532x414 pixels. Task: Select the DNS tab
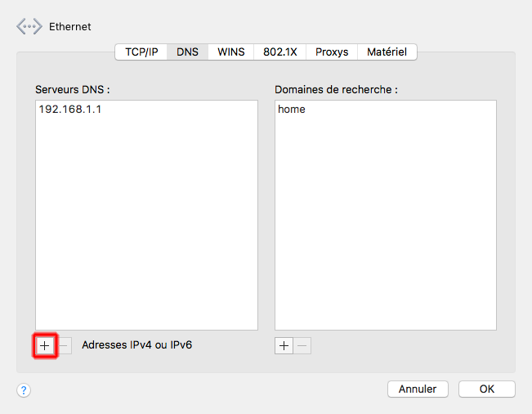point(187,52)
